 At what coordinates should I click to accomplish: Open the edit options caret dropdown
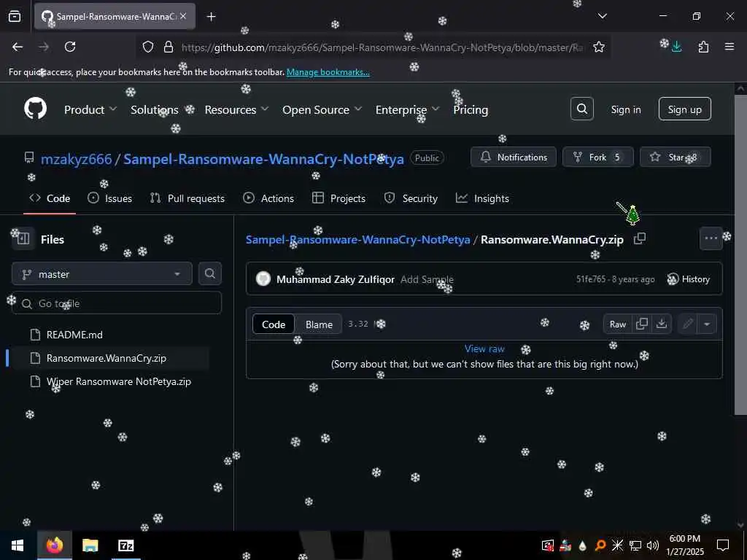tap(707, 324)
